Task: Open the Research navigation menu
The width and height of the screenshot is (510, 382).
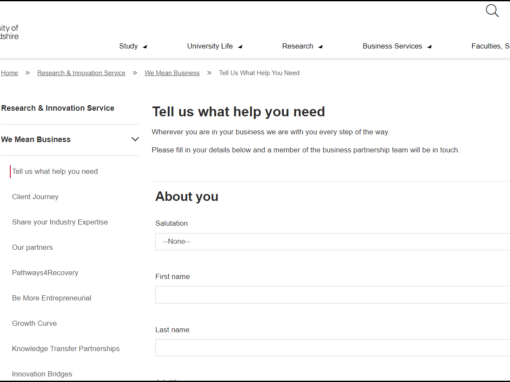Action: (x=298, y=46)
